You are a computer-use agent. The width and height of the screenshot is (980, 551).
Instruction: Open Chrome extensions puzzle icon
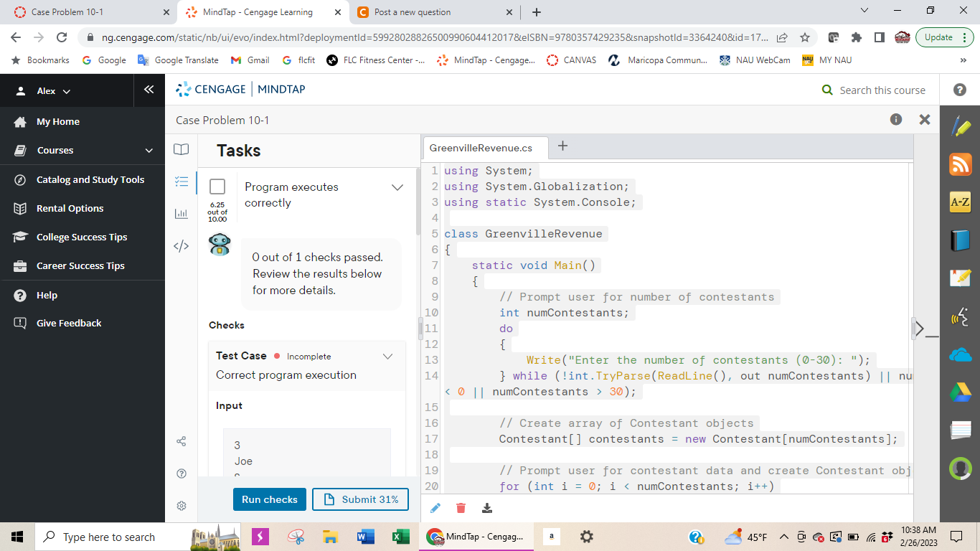[857, 37]
